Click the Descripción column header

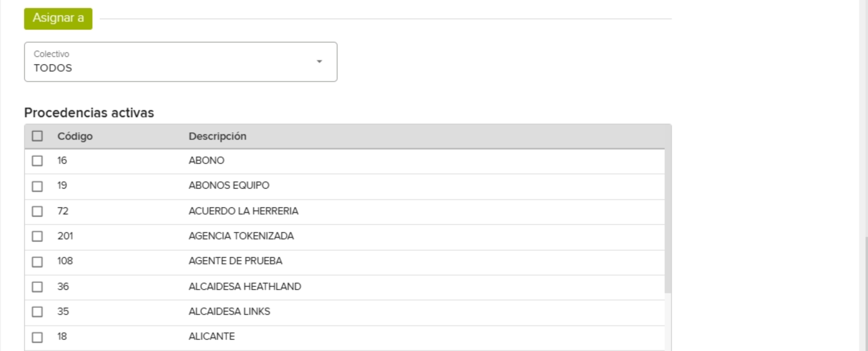point(217,136)
